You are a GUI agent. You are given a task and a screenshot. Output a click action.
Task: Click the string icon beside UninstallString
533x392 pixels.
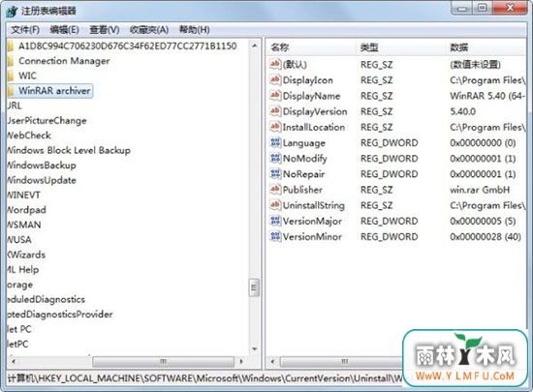coord(275,205)
